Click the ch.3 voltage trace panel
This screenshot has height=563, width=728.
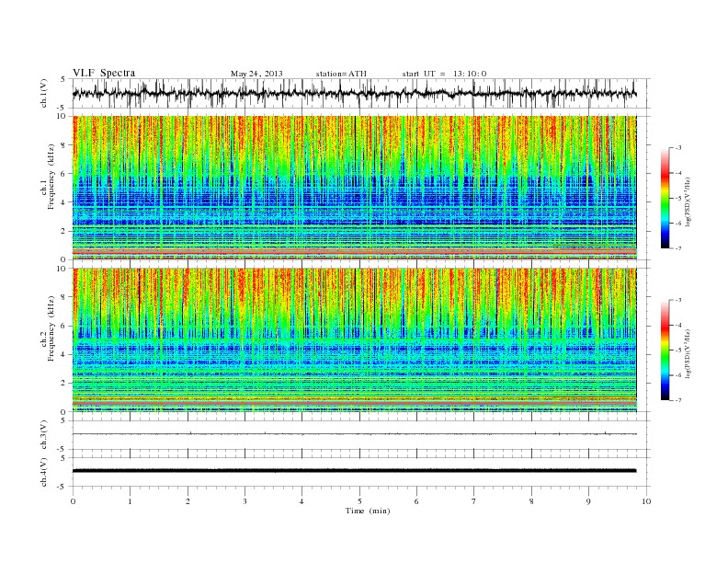click(361, 435)
